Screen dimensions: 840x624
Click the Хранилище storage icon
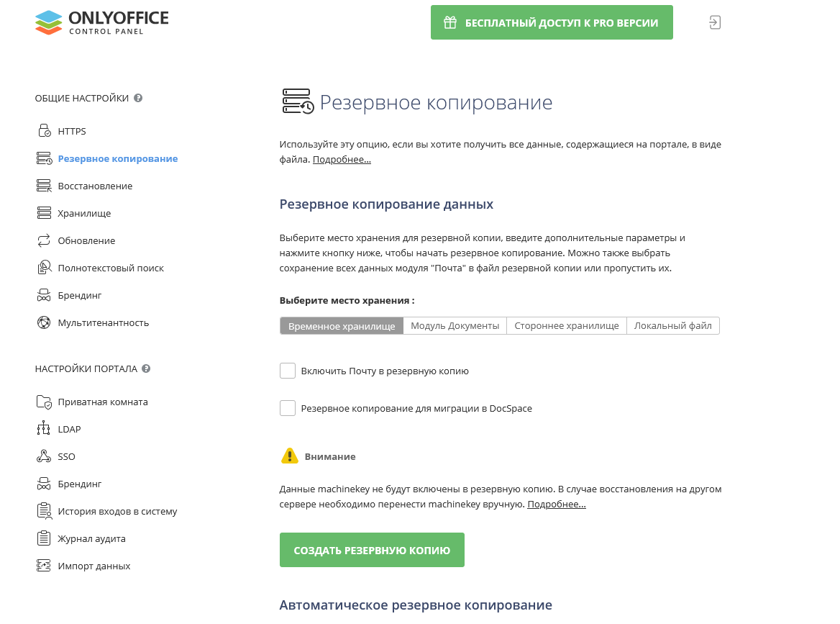click(44, 213)
